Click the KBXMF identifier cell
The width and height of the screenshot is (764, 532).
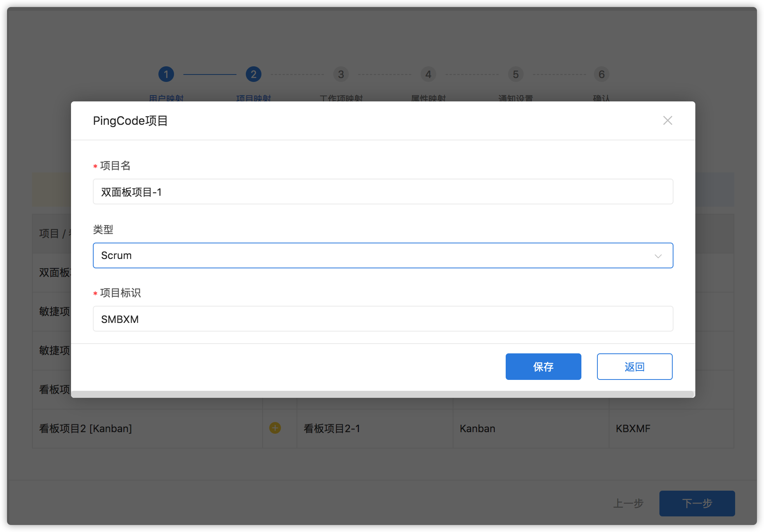[x=633, y=428]
